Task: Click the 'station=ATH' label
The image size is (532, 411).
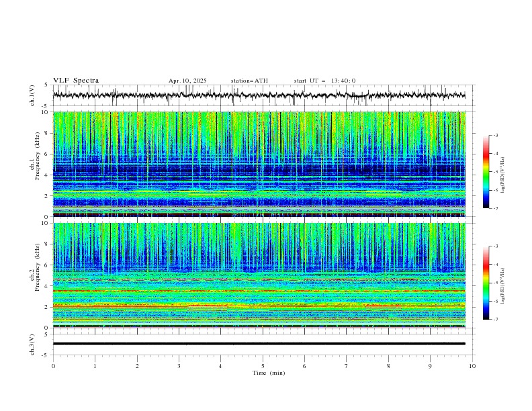Action: coord(249,81)
